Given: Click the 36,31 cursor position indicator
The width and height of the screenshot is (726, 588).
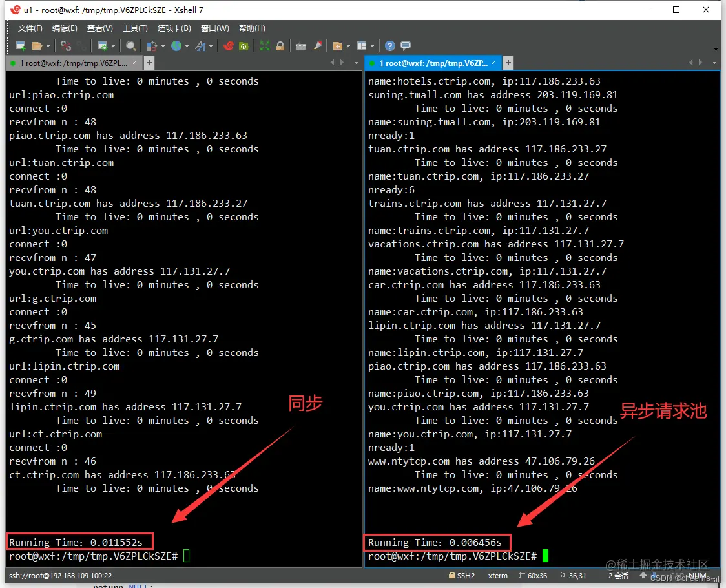Looking at the screenshot, I should pyautogui.click(x=573, y=576).
